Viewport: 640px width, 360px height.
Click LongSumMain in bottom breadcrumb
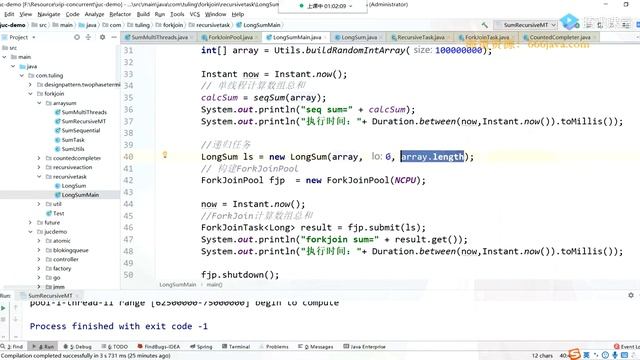[x=178, y=284]
